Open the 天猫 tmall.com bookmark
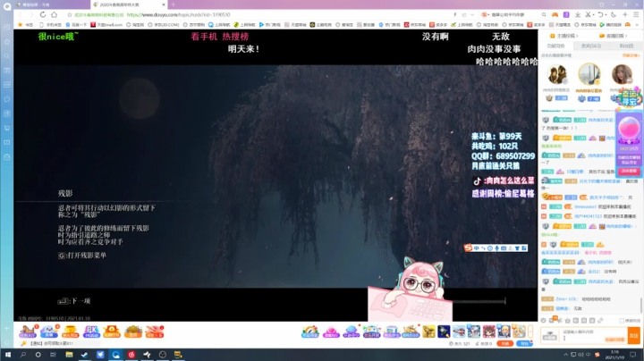This screenshot has height=361, width=644. (x=106, y=25)
